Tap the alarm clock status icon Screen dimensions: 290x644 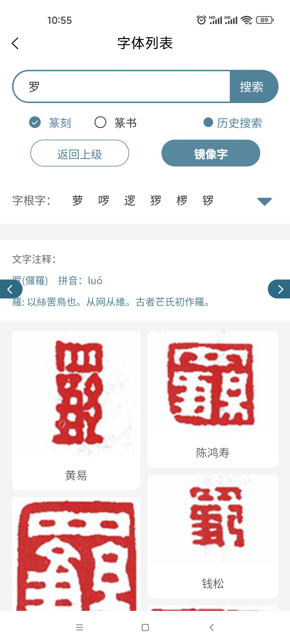(x=201, y=20)
